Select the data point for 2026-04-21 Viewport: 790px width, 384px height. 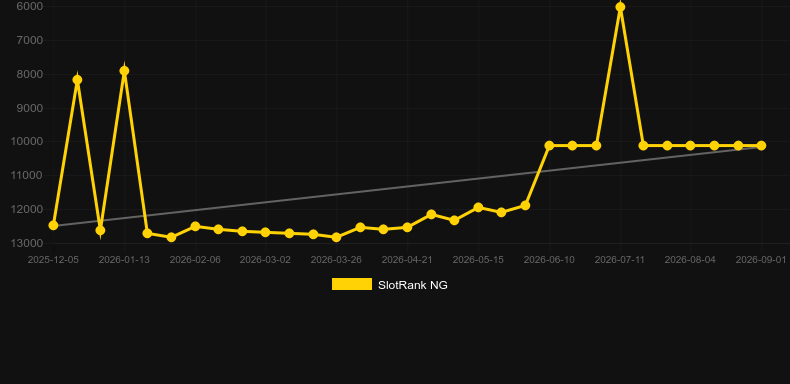(407, 228)
